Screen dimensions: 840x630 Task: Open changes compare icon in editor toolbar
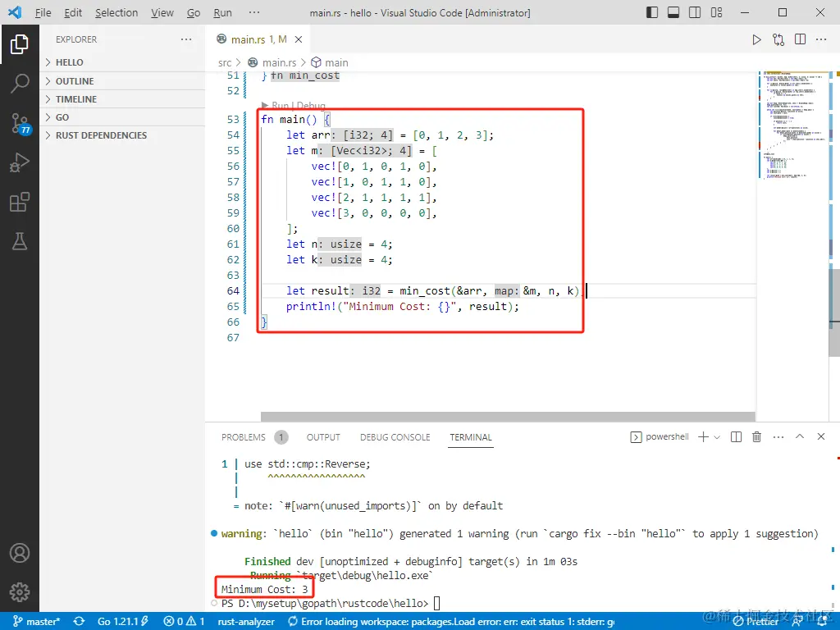(778, 39)
